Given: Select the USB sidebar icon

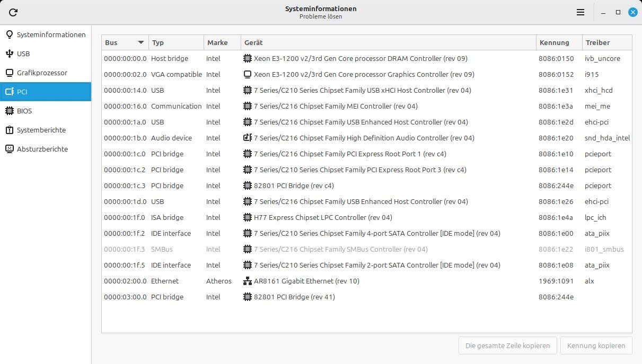Looking at the screenshot, I should coord(9,54).
